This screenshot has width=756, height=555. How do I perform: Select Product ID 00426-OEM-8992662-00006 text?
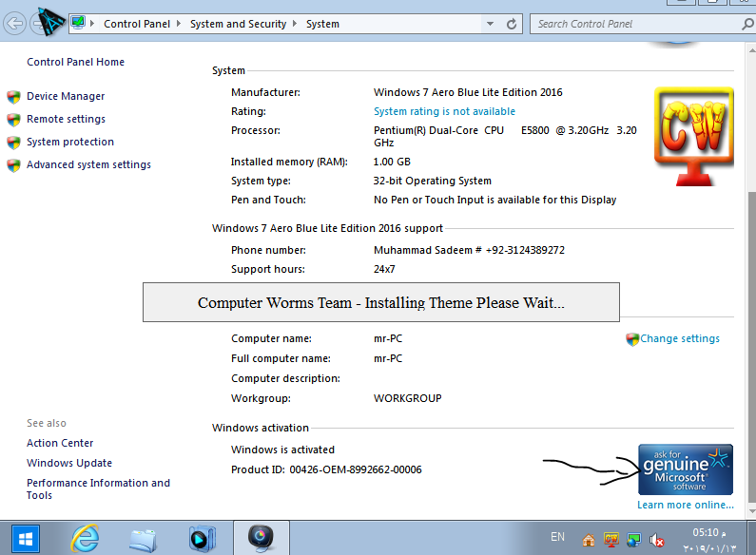(x=326, y=469)
